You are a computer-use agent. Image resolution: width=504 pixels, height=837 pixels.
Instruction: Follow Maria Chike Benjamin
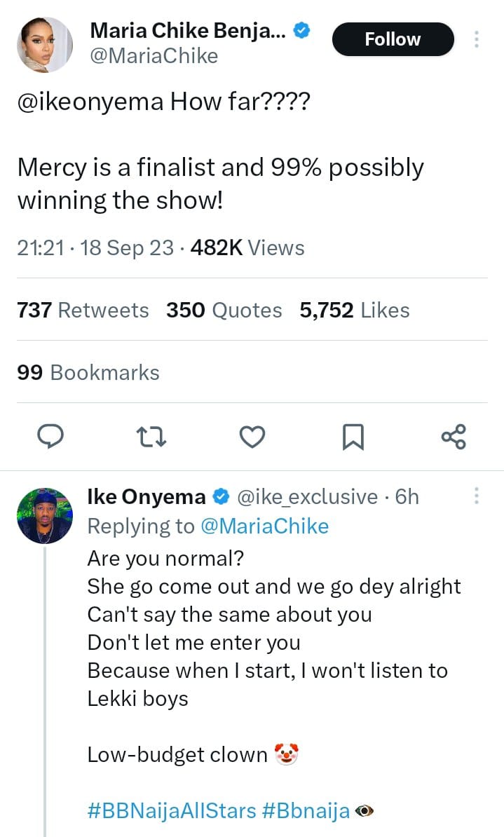(x=393, y=39)
